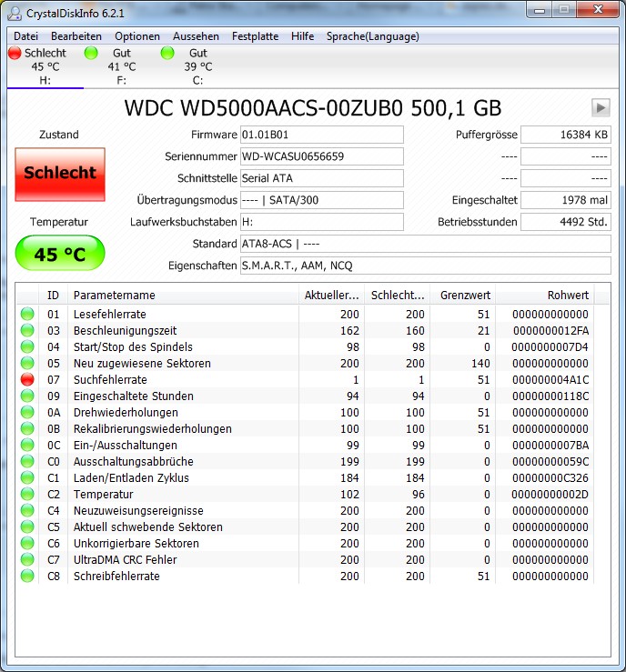Click the green dot of Laden/Entladen Zyklus

pos(27,477)
